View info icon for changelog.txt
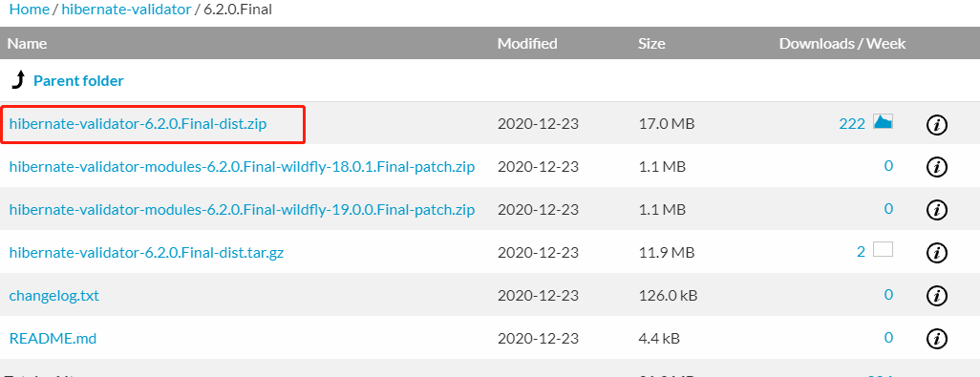980x377 pixels. pos(936,296)
